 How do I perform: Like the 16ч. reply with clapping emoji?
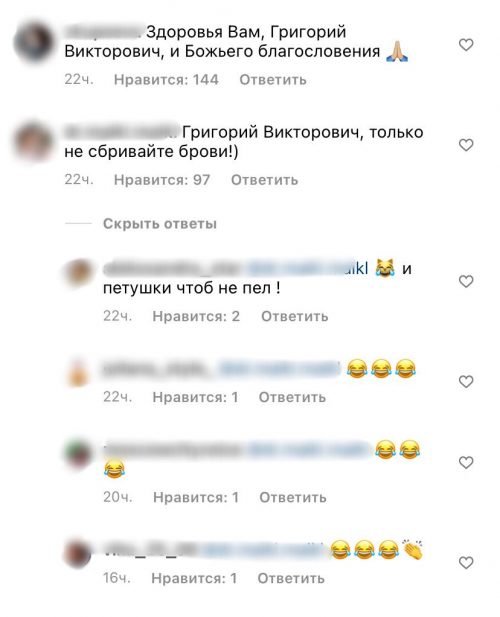(x=466, y=563)
